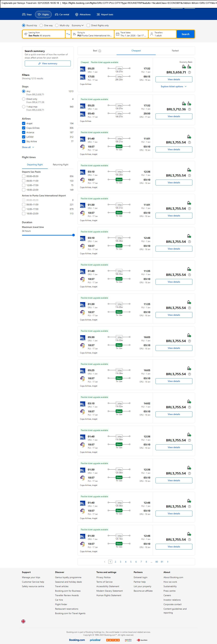
Task: Expand the Show all airlines list
Action: point(28,147)
